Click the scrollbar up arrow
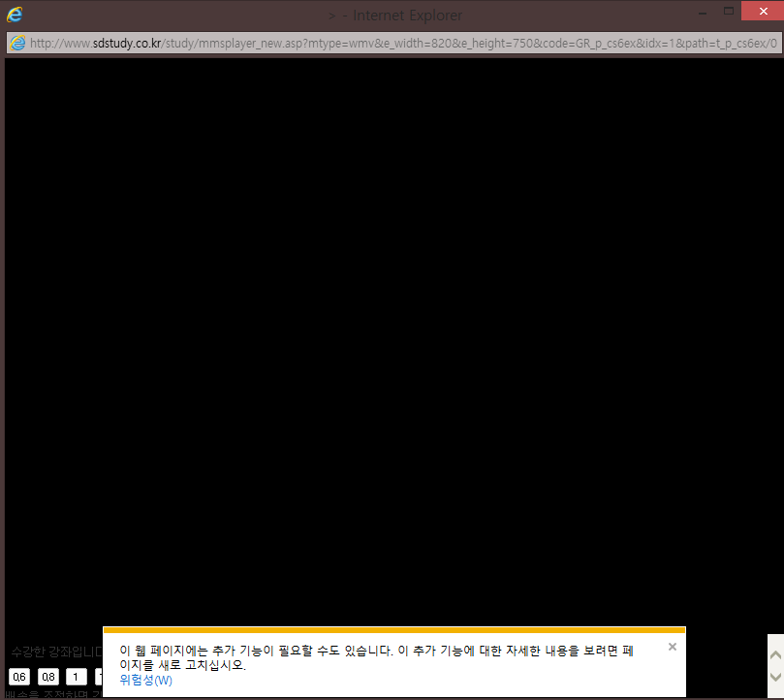 775,655
